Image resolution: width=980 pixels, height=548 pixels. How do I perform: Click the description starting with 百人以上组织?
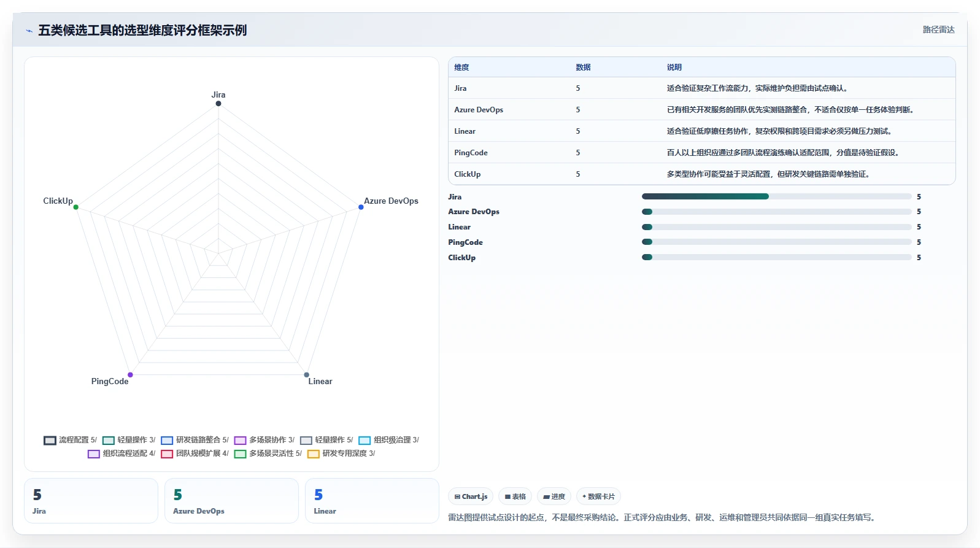pos(784,153)
